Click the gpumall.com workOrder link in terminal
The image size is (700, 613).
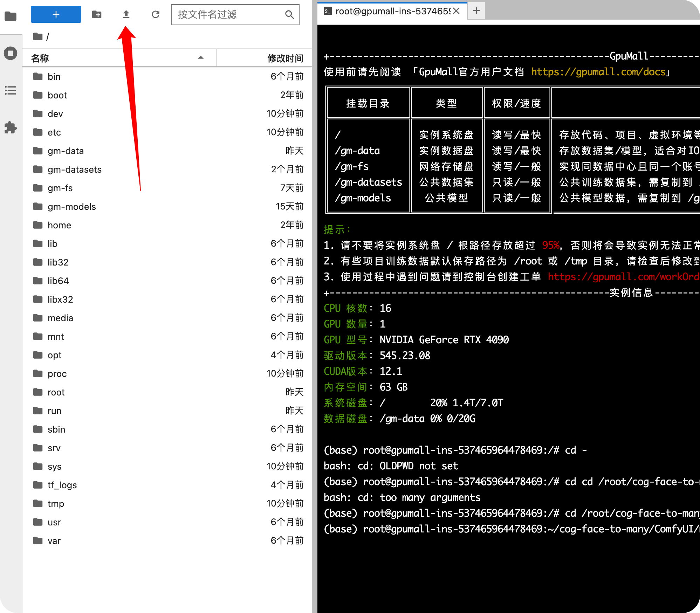point(624,277)
